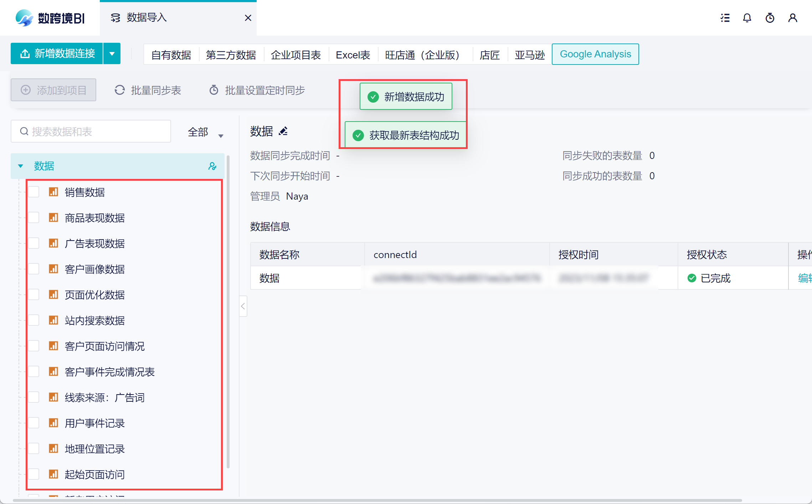The height and width of the screenshot is (504, 812).
Task: Switch to the 亚马逊 tab
Action: pos(529,55)
